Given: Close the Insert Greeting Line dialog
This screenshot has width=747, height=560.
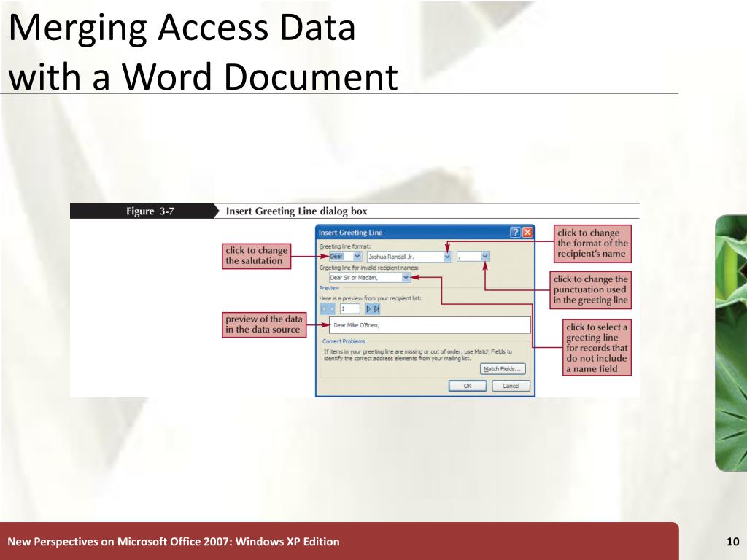Looking at the screenshot, I should pyautogui.click(x=527, y=233).
